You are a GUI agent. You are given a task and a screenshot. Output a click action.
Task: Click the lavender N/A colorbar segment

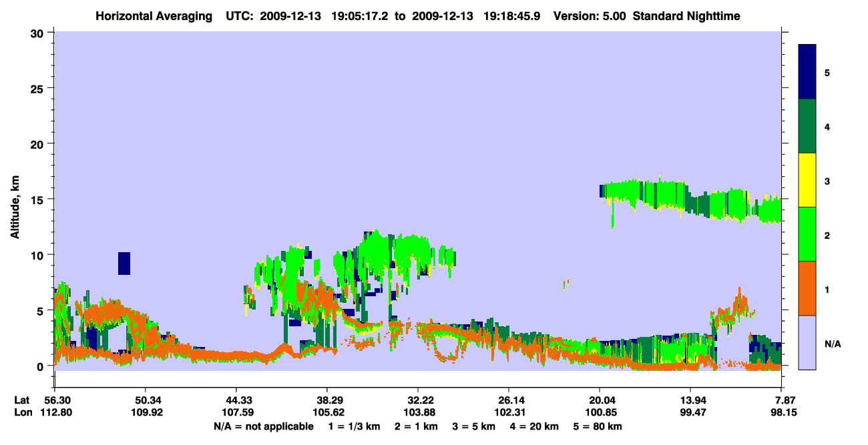(807, 342)
